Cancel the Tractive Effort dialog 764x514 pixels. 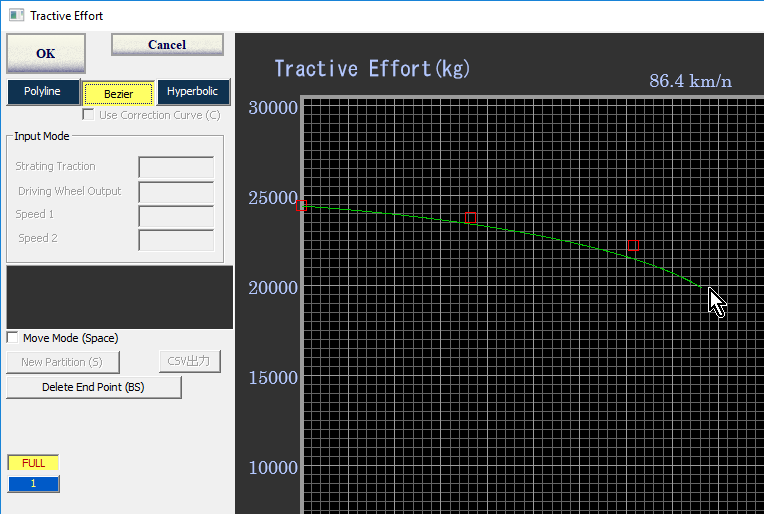(167, 44)
